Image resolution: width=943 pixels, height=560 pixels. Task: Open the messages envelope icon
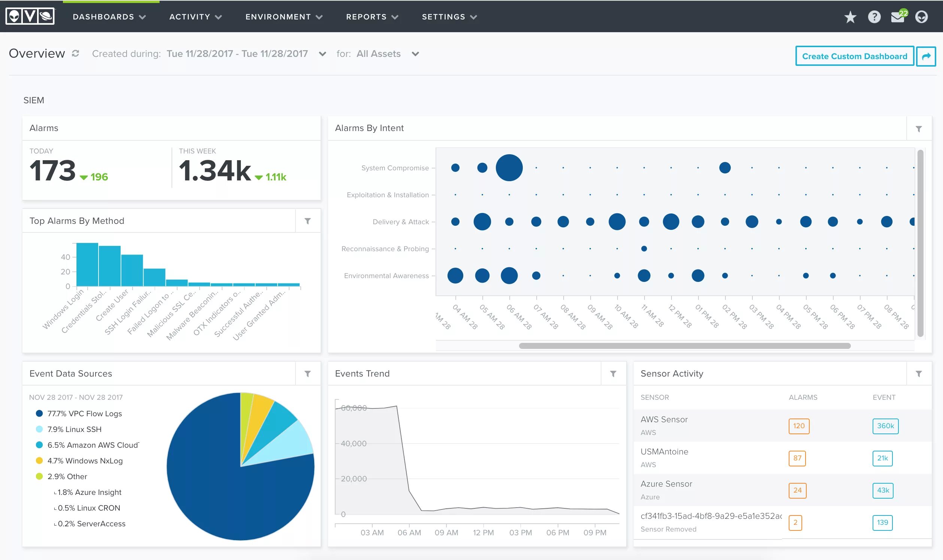[897, 17]
